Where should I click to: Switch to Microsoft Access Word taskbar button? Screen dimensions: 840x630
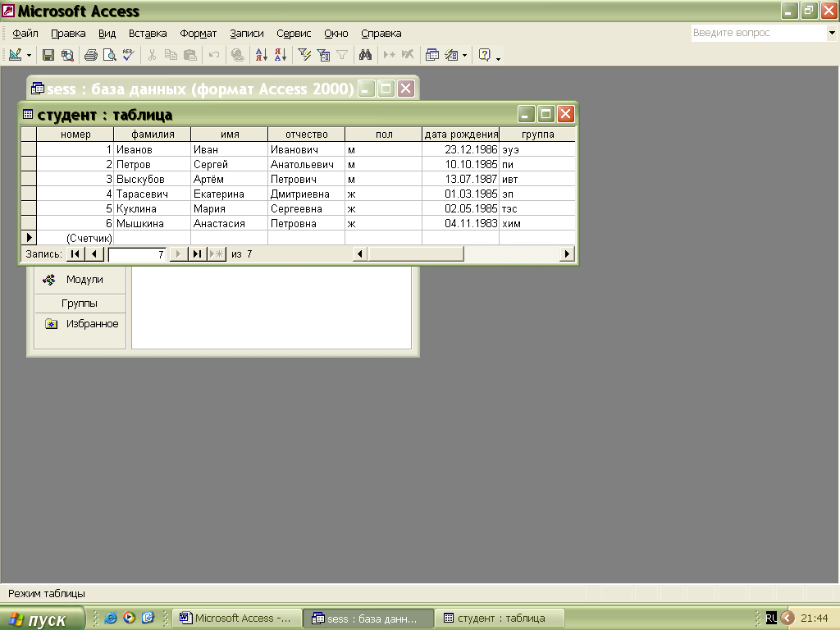[236, 619]
